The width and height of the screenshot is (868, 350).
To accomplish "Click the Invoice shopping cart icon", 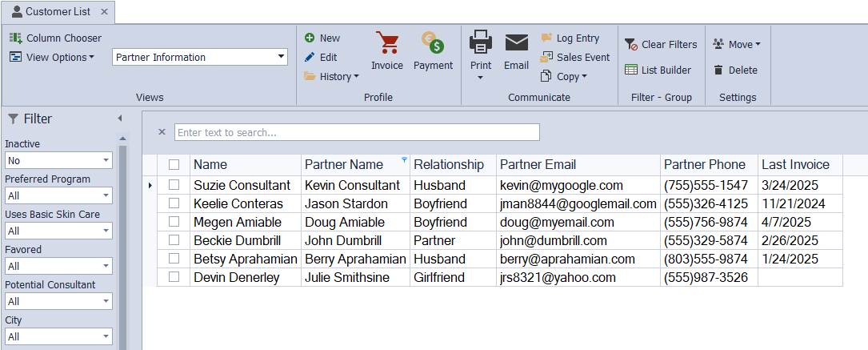I will 387,44.
